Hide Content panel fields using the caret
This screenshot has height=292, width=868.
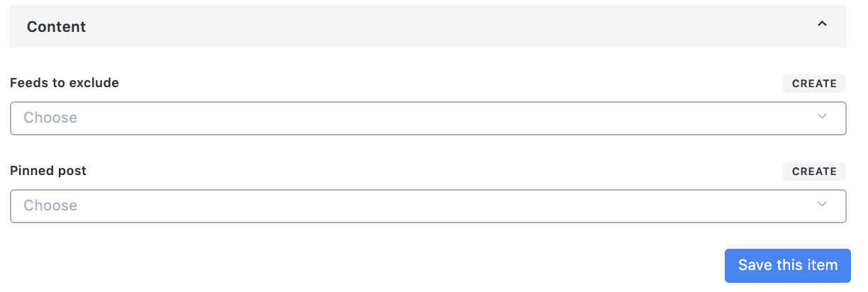click(x=822, y=24)
